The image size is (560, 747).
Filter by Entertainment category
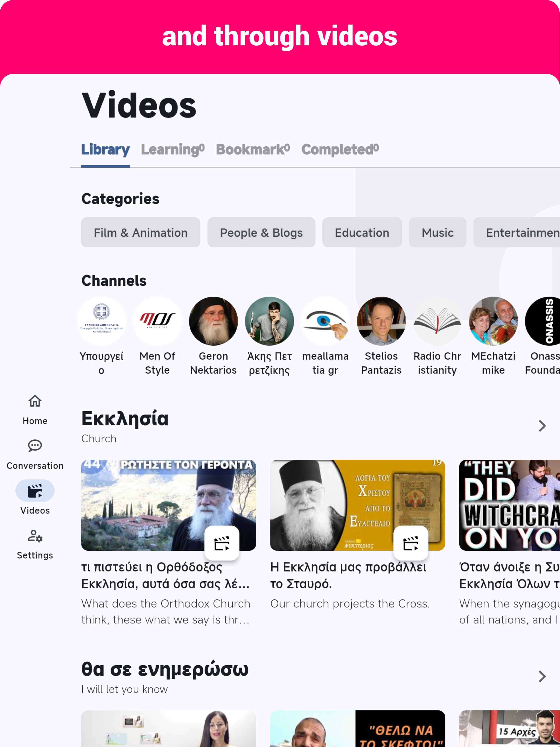pos(517,232)
